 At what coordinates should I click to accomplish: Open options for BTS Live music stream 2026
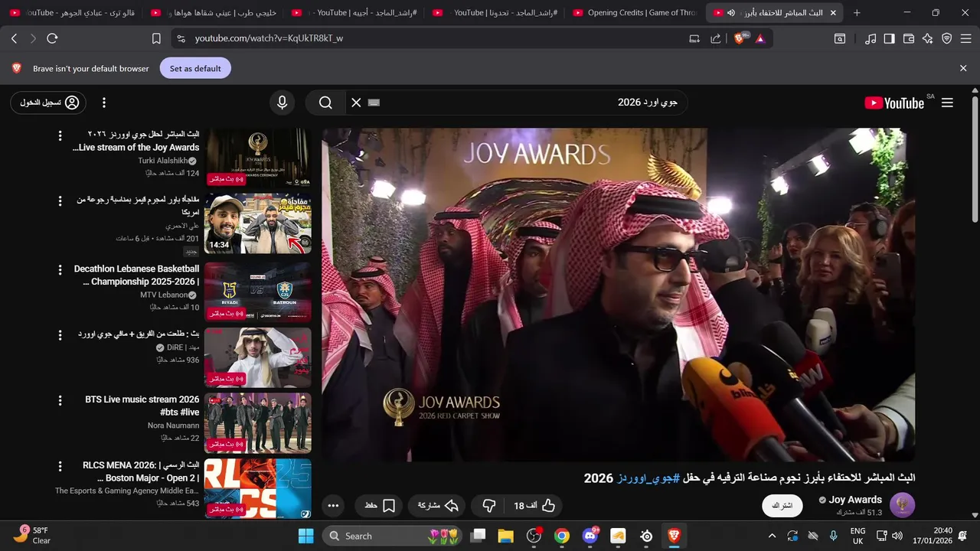tap(60, 399)
